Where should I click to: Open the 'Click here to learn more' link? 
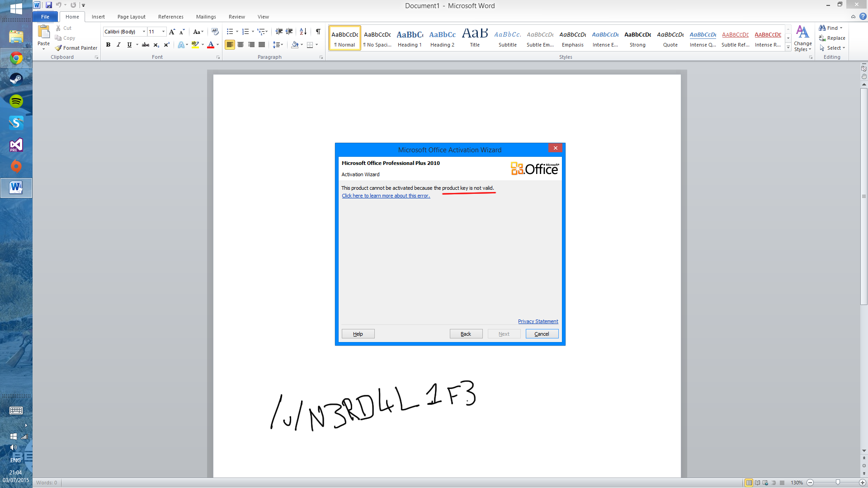tap(386, 196)
